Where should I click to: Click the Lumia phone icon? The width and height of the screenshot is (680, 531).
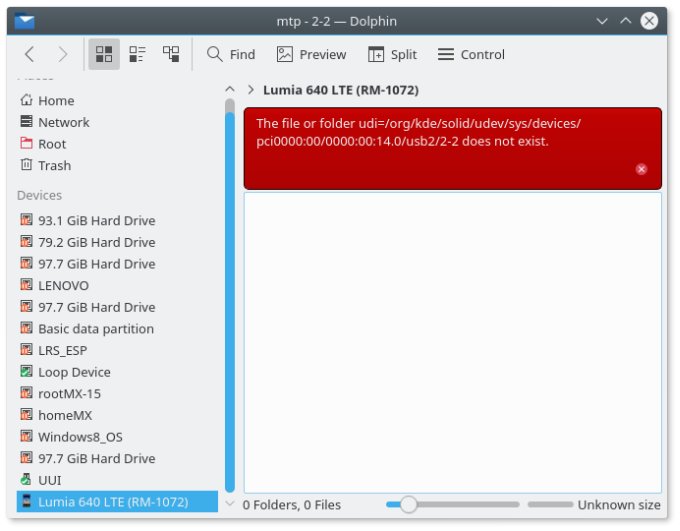coord(26,501)
